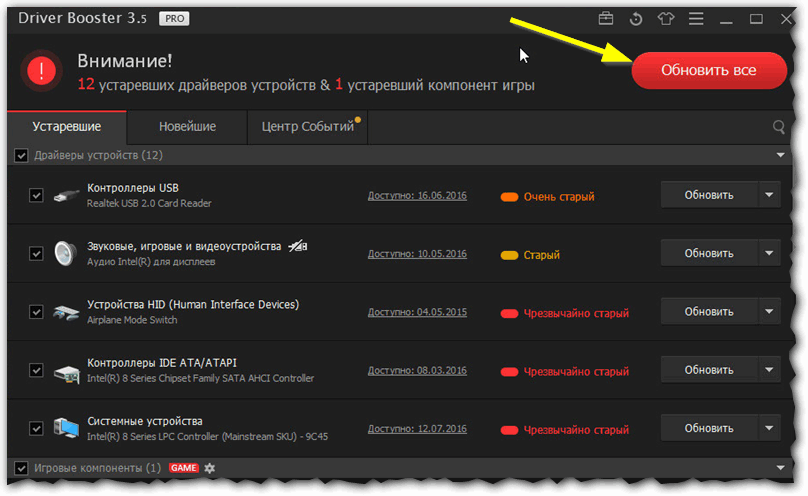This screenshot has width=808, height=496.
Task: Open the Центр Событий tab
Action: point(308,127)
